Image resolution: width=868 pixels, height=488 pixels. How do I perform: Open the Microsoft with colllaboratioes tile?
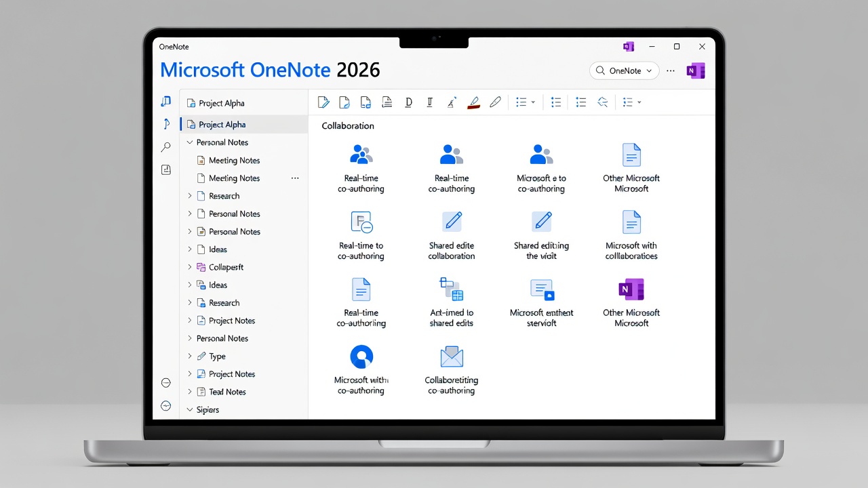pyautogui.click(x=631, y=235)
